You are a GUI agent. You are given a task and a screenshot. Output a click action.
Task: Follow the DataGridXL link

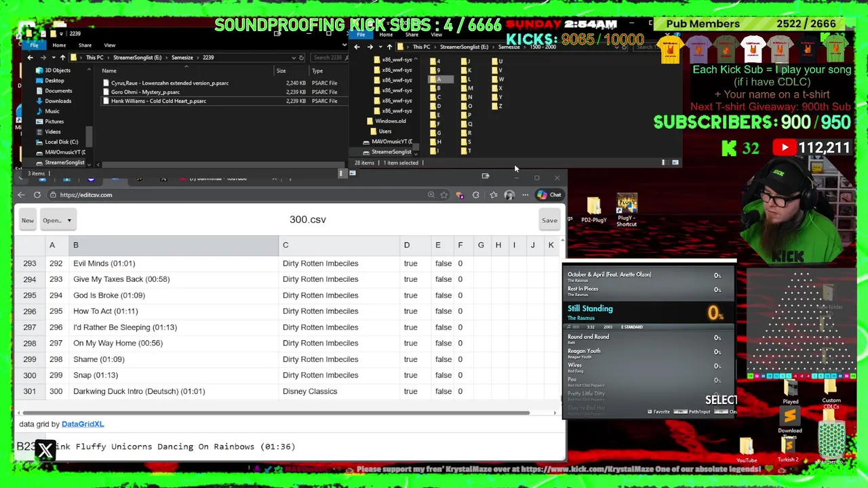[83, 424]
